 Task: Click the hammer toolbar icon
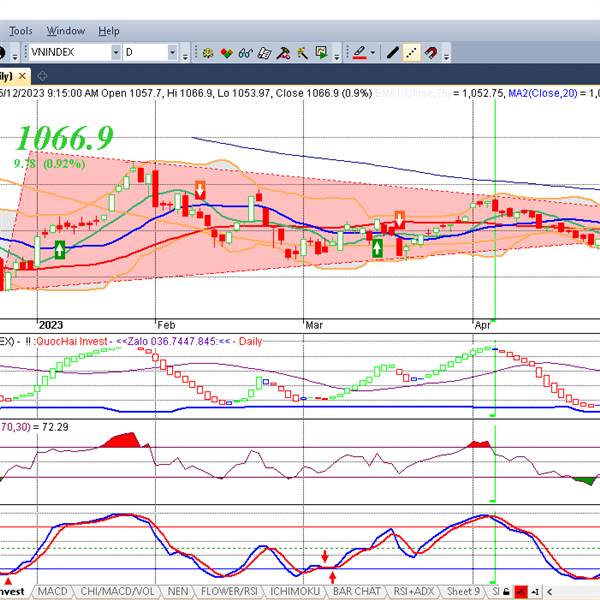pyautogui.click(x=283, y=53)
